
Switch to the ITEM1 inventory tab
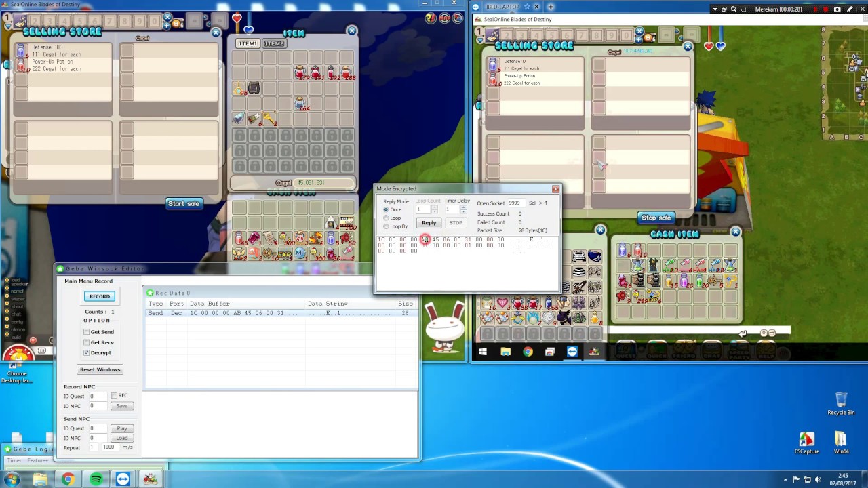(x=248, y=43)
